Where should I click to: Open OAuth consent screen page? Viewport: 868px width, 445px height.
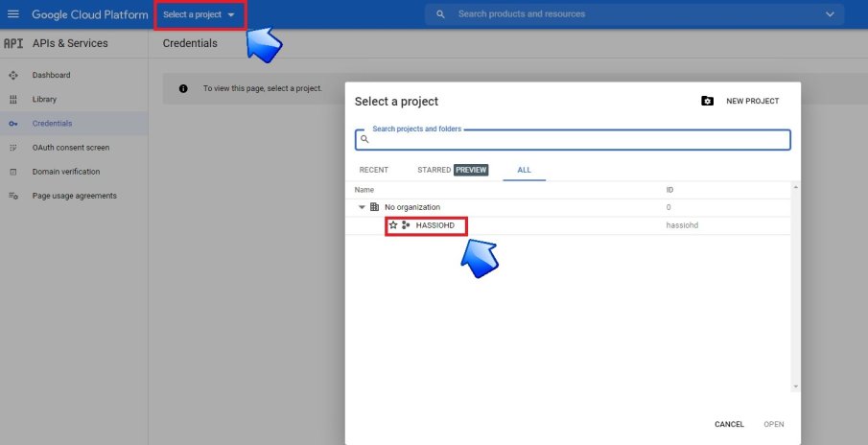tap(71, 148)
